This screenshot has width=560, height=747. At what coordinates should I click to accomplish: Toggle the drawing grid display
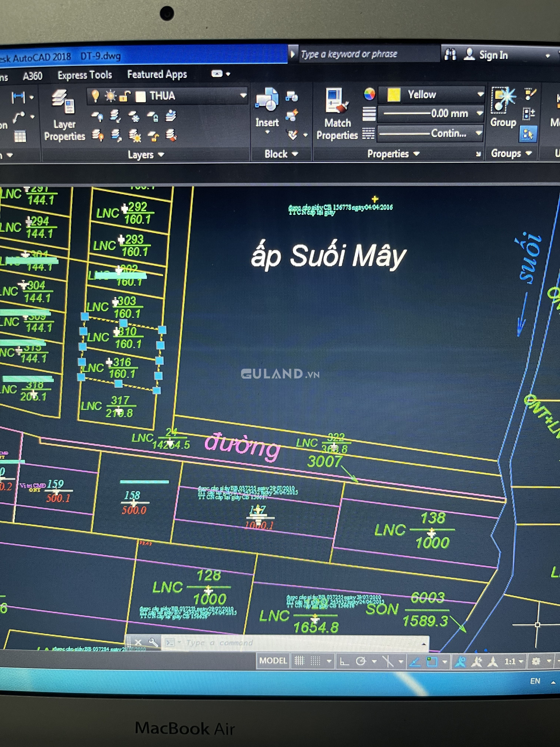pos(299,661)
